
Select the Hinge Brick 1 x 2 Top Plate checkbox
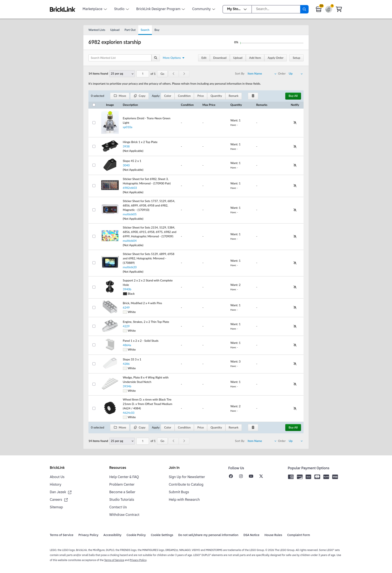coord(94,146)
